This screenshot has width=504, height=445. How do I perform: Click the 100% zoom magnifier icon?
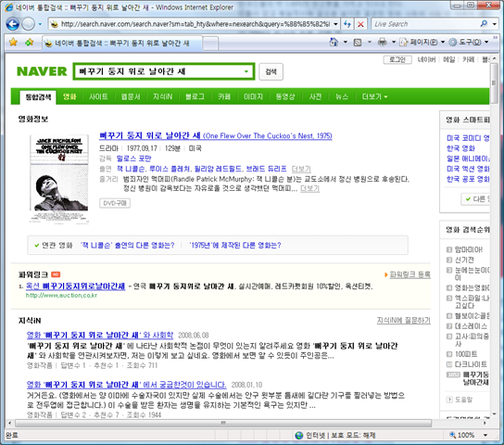click(x=452, y=435)
